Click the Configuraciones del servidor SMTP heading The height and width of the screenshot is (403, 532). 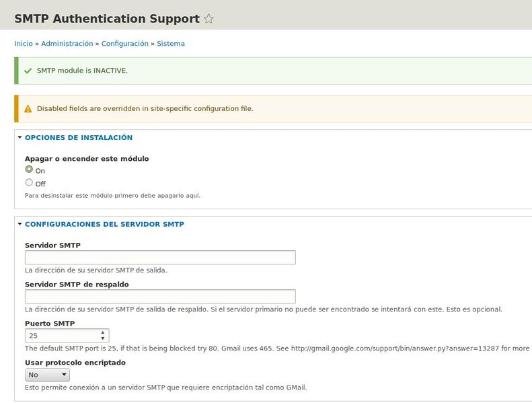104,224
